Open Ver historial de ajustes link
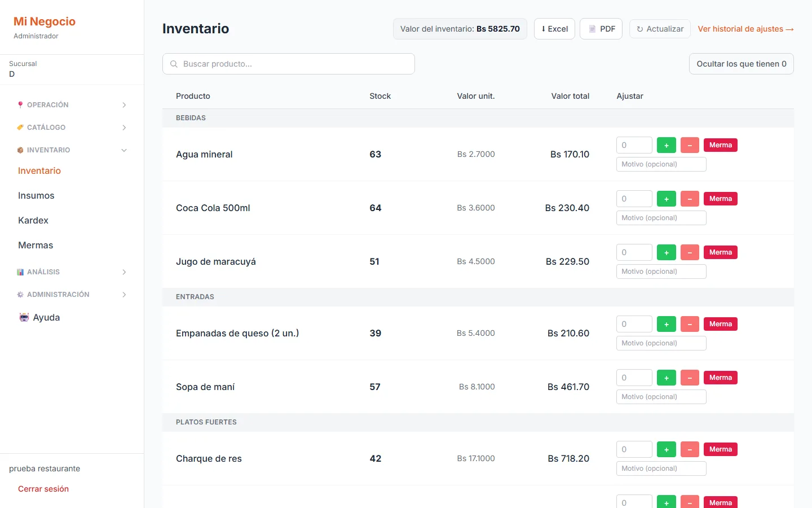Screen dimensions: 812x508 click(745, 29)
